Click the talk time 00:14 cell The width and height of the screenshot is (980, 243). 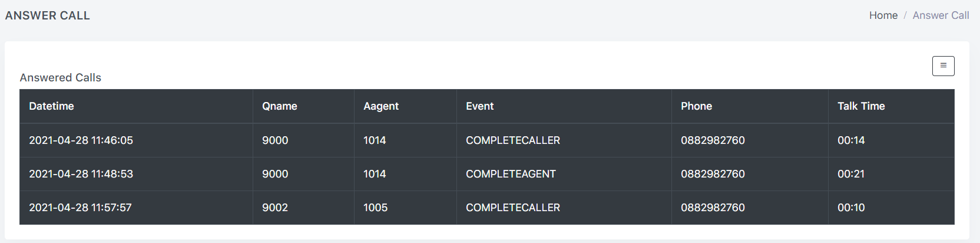[x=851, y=140]
